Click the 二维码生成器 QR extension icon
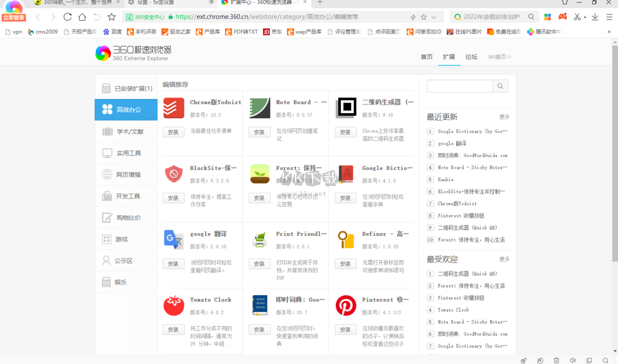 click(346, 108)
